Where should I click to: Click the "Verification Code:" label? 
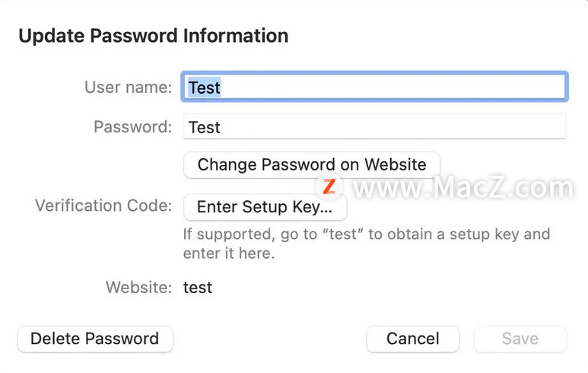click(103, 206)
